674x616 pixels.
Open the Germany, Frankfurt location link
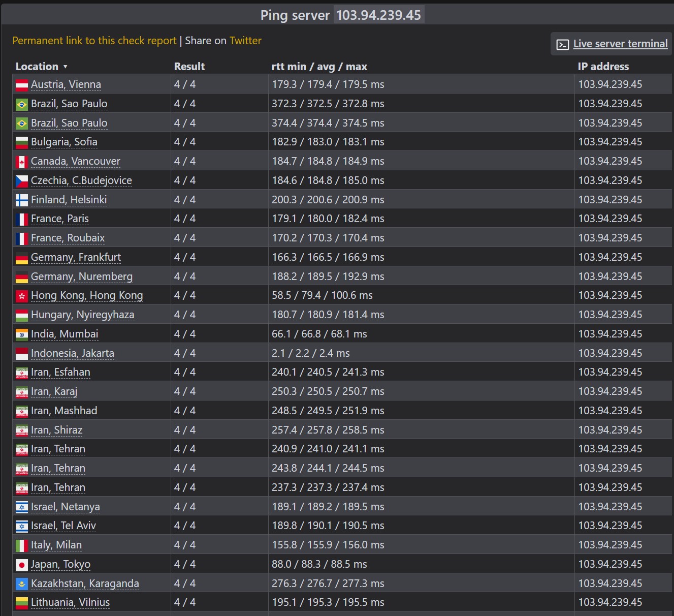76,257
